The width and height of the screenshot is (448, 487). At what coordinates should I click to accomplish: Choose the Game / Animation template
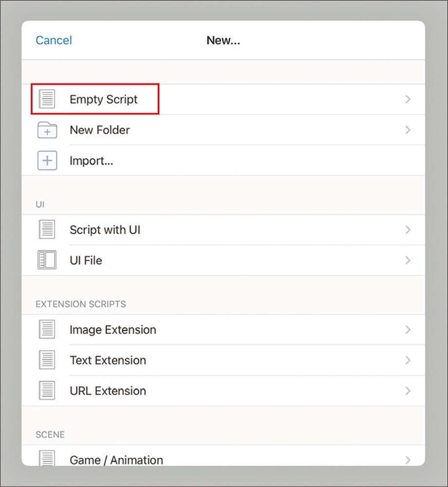point(116,459)
